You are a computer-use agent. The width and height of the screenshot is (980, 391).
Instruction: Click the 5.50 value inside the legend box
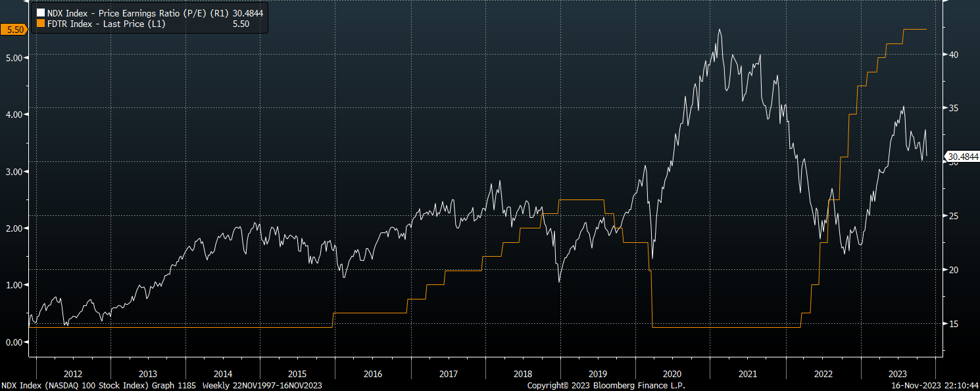[x=243, y=23]
